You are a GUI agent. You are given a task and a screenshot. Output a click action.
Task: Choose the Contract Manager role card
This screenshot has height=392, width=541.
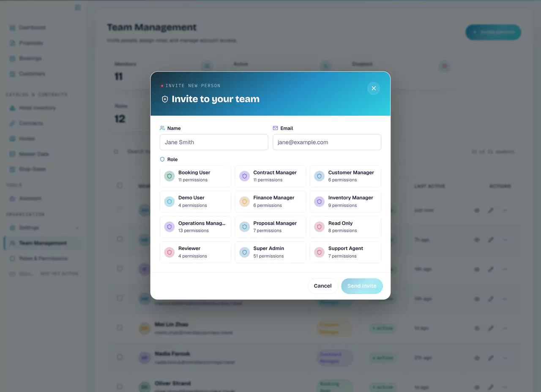(270, 176)
